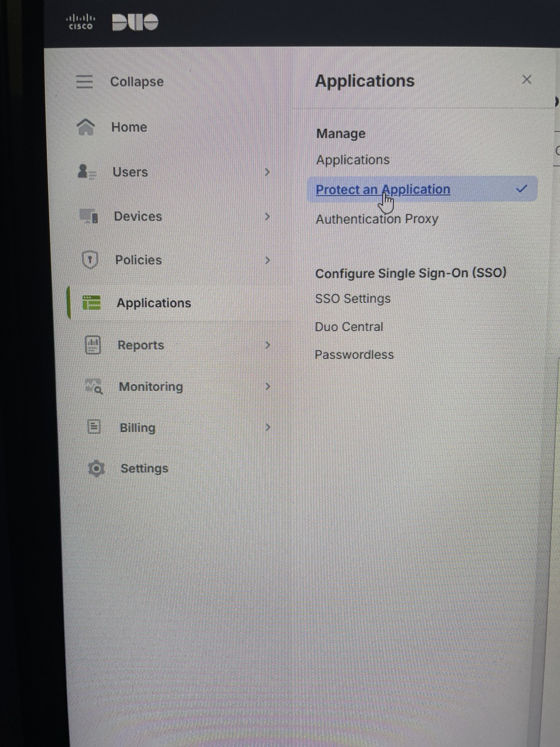Close the Applications flyout panel
Image resolution: width=560 pixels, height=747 pixels.
[x=527, y=79]
